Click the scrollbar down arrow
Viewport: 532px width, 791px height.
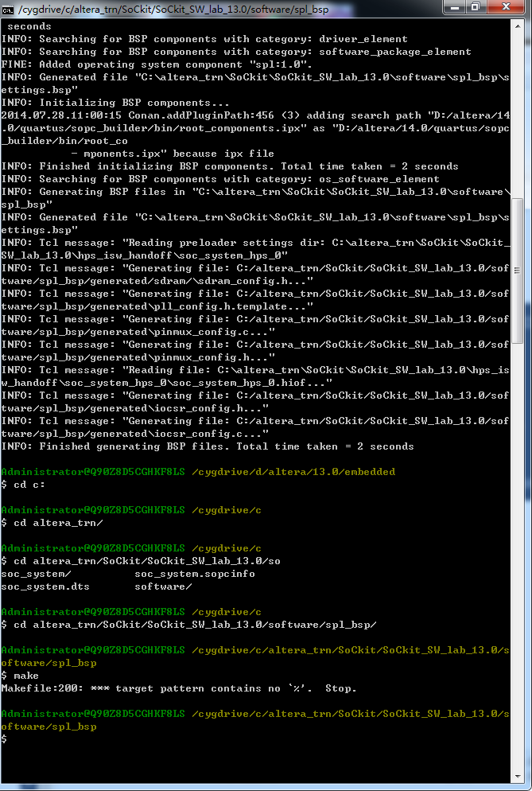pyautogui.click(x=518, y=777)
